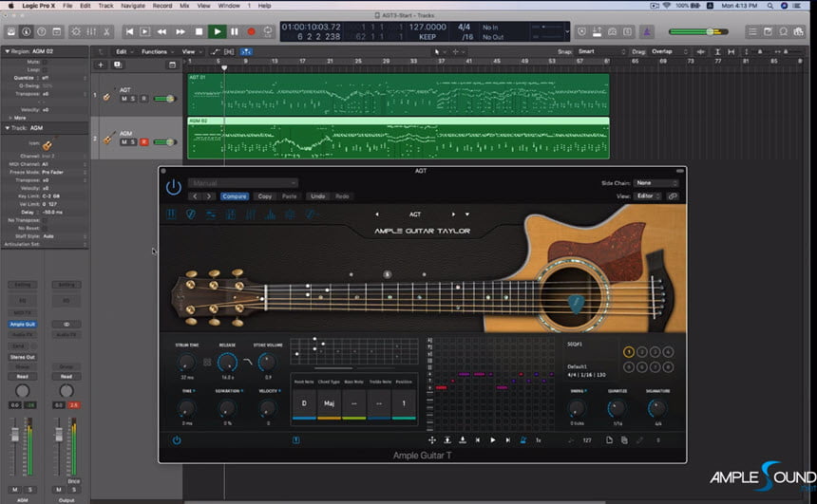
Task: Open the Snap Smart dropdown
Action: [600, 51]
